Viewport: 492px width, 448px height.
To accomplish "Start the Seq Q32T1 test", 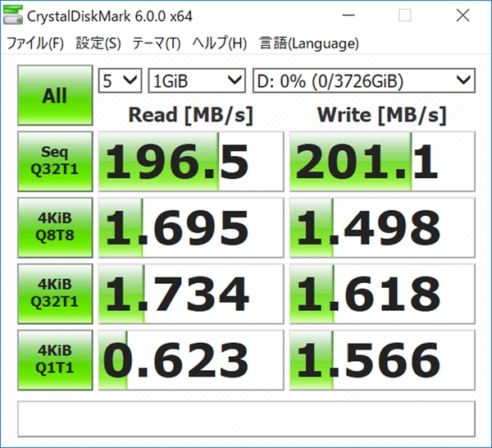I will point(55,162).
